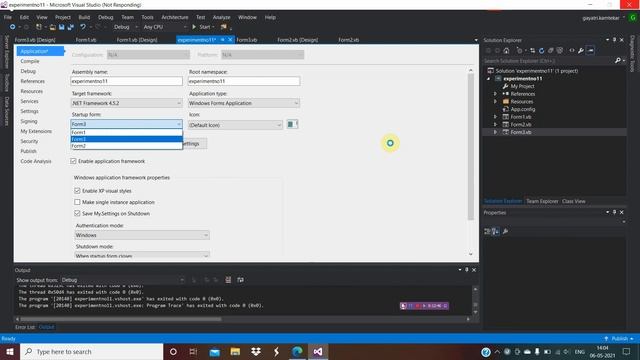Open the Architecture menu
This screenshot has width=640, height=360.
pyautogui.click(x=175, y=17)
